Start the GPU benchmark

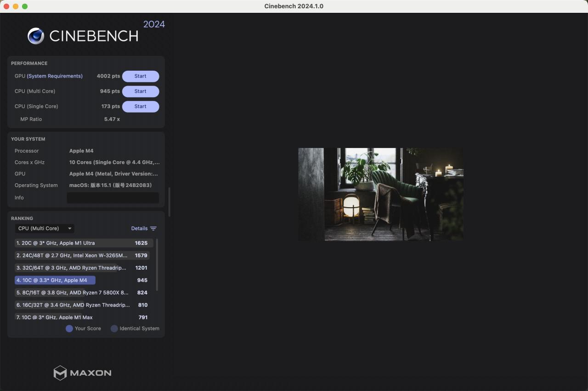(141, 76)
